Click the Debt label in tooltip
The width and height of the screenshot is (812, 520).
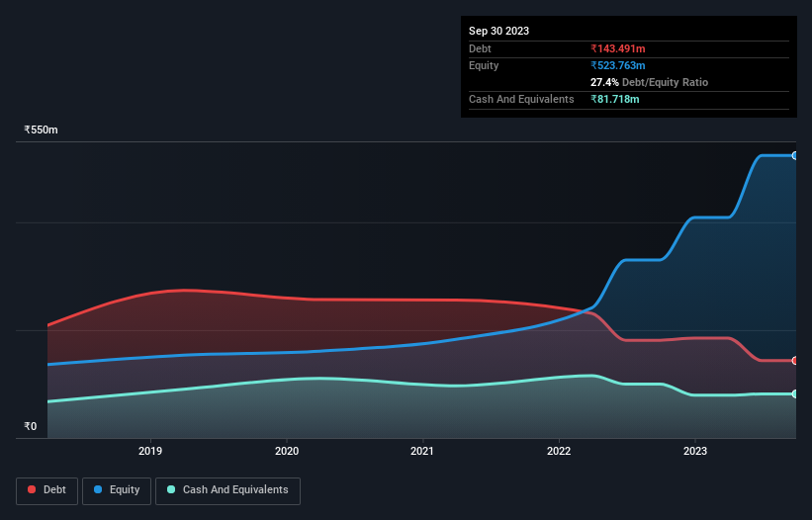[480, 48]
